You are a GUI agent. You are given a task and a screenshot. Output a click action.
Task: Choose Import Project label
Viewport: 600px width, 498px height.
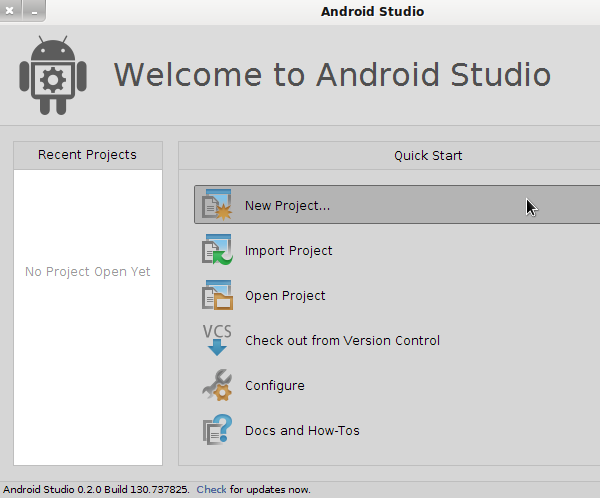click(x=289, y=250)
